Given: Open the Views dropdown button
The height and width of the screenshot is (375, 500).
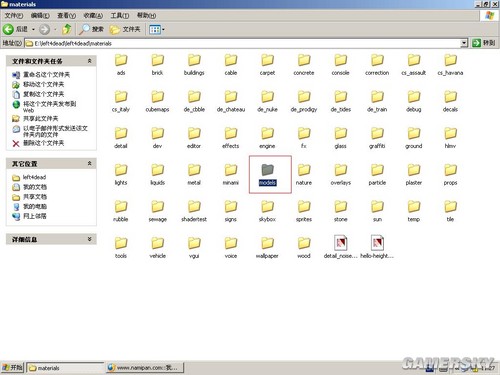Looking at the screenshot, I should click(x=157, y=29).
